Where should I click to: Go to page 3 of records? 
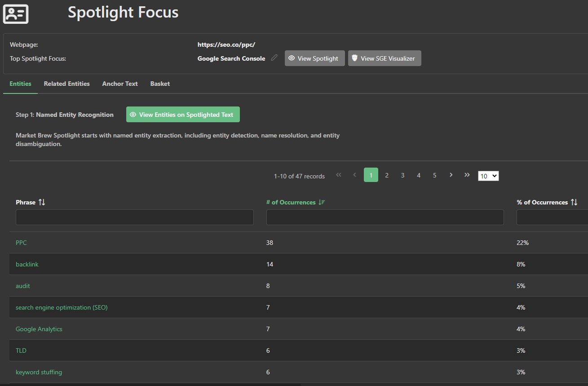402,175
